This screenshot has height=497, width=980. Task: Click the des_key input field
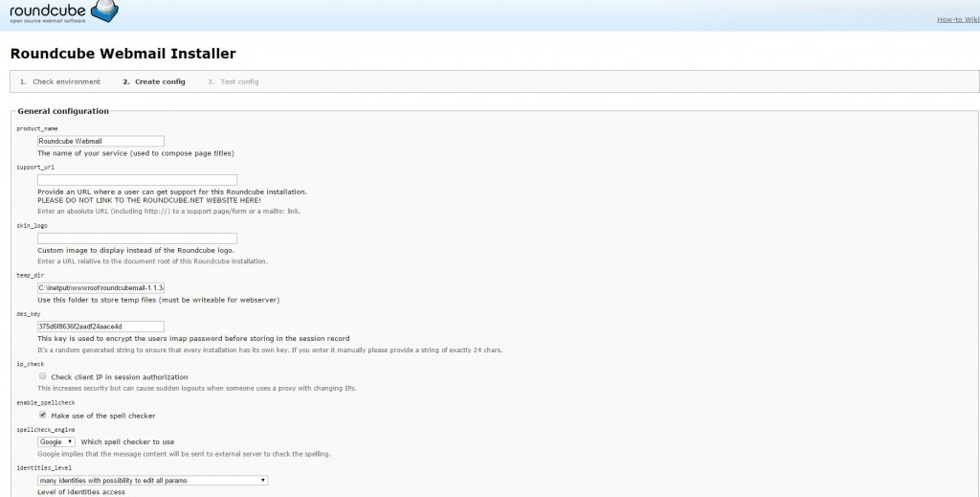(100, 327)
